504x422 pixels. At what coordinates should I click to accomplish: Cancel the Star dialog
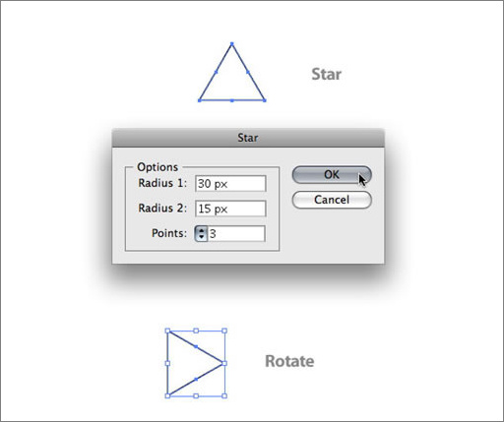pyautogui.click(x=332, y=200)
